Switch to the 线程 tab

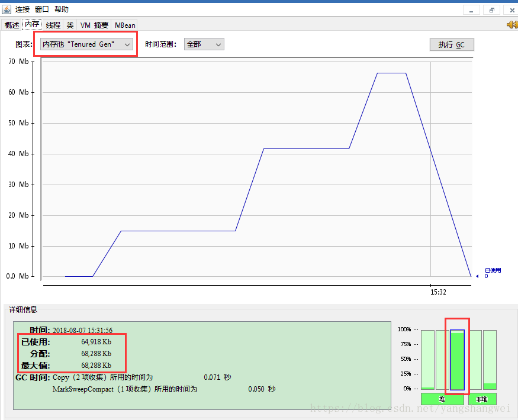(x=53, y=25)
